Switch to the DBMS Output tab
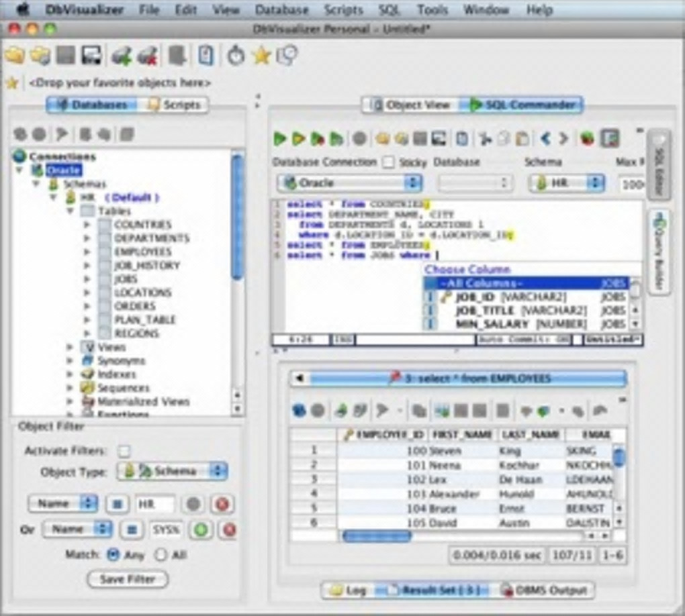Screen dimensions: 685x616 click(x=544, y=591)
